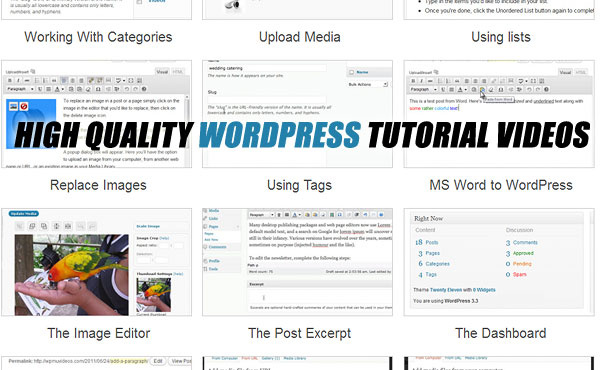Click Redo icon in MS Word to WordPress editor
The width and height of the screenshot is (600, 370).
pos(538,90)
